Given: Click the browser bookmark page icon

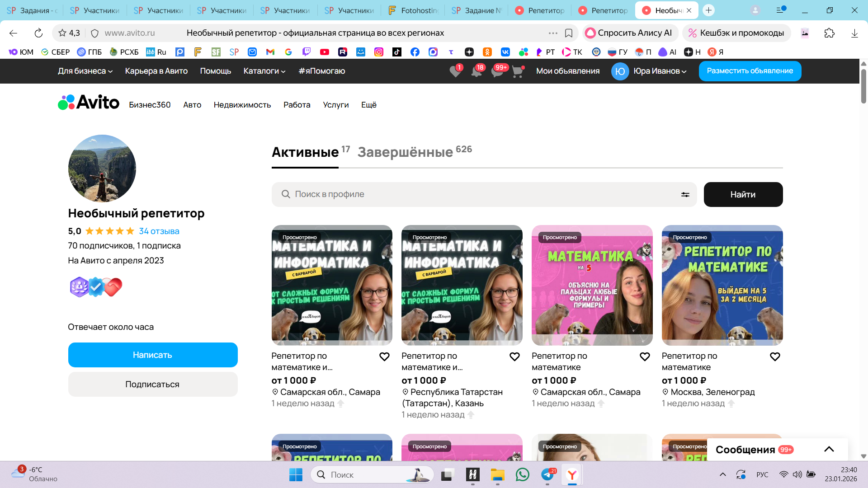Looking at the screenshot, I should point(569,33).
